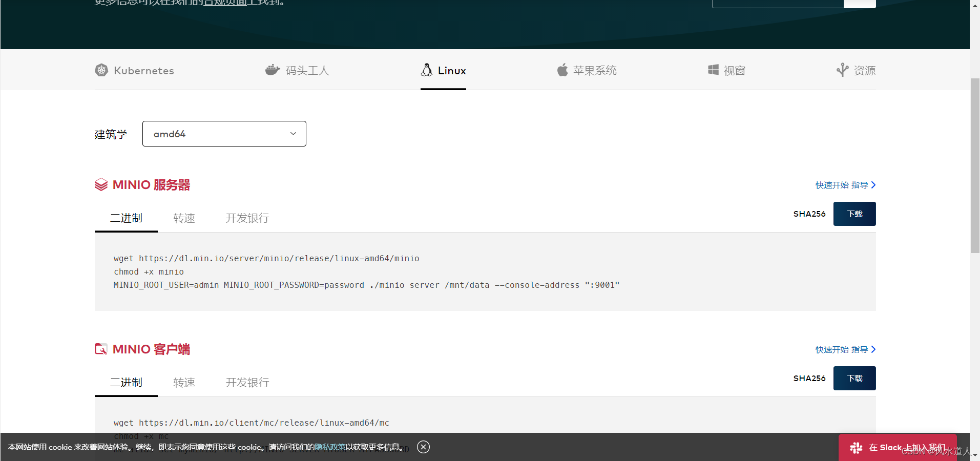
Task: Click SHA256 link for MINIO 客户端
Action: [809, 378]
